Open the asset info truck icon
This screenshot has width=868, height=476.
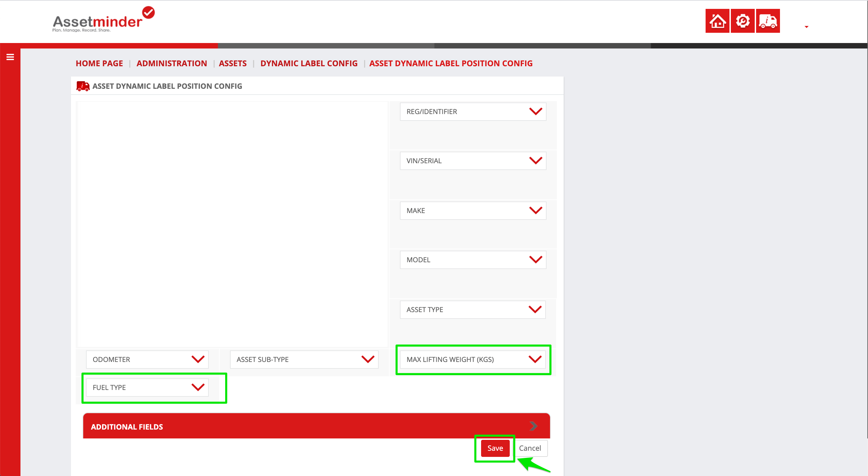click(768, 21)
